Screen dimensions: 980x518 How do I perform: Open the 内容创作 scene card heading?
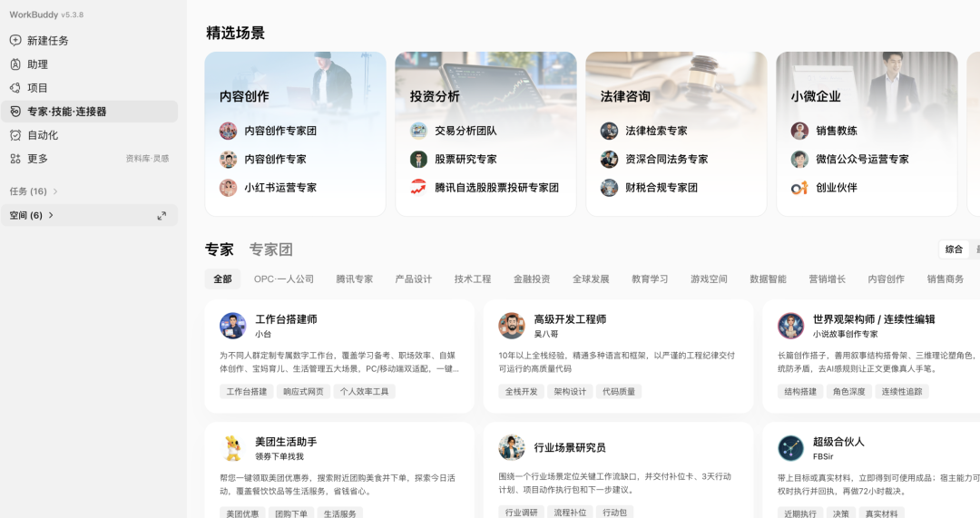[x=244, y=97]
